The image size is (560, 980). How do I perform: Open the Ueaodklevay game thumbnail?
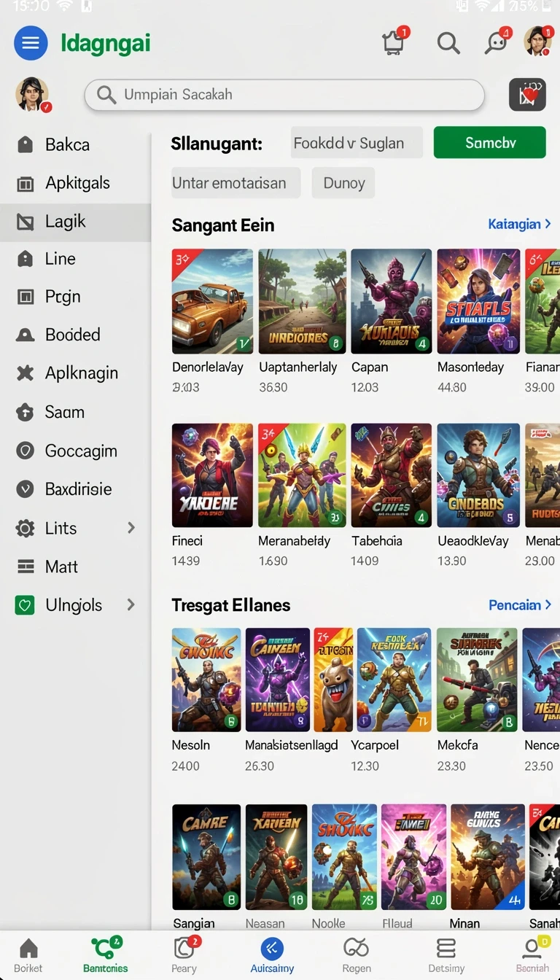(x=478, y=475)
